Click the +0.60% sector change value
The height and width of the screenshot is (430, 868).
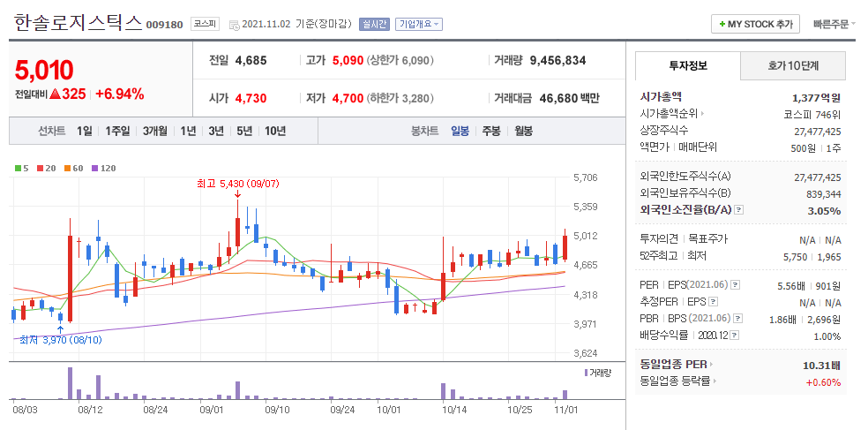pos(823,382)
